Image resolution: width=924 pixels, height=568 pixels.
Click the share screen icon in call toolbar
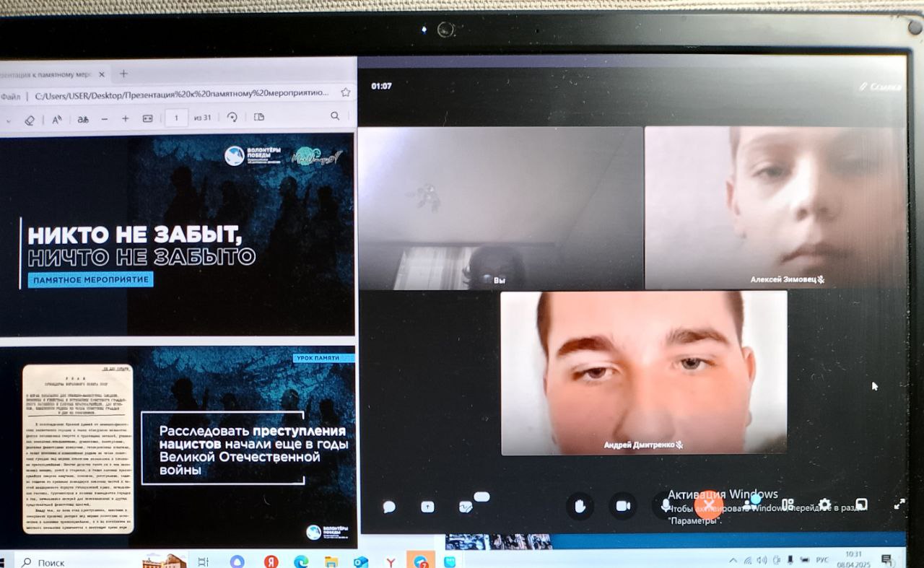[x=427, y=507]
